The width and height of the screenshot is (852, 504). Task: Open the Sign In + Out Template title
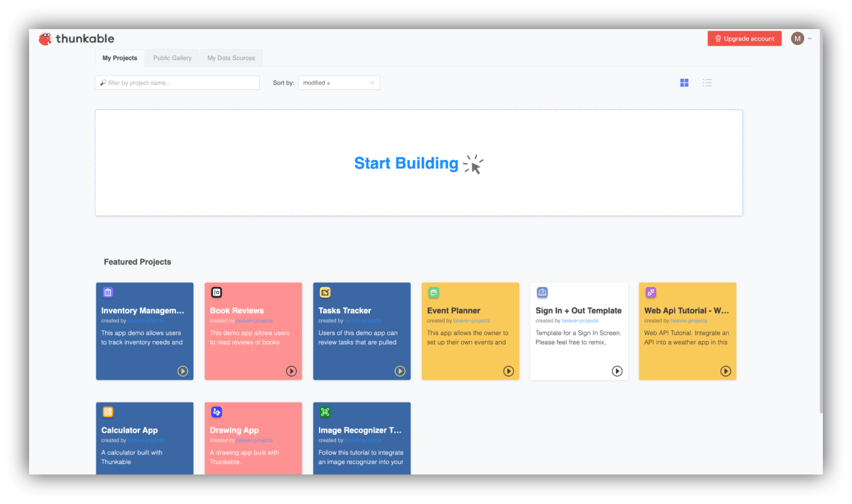[578, 311]
